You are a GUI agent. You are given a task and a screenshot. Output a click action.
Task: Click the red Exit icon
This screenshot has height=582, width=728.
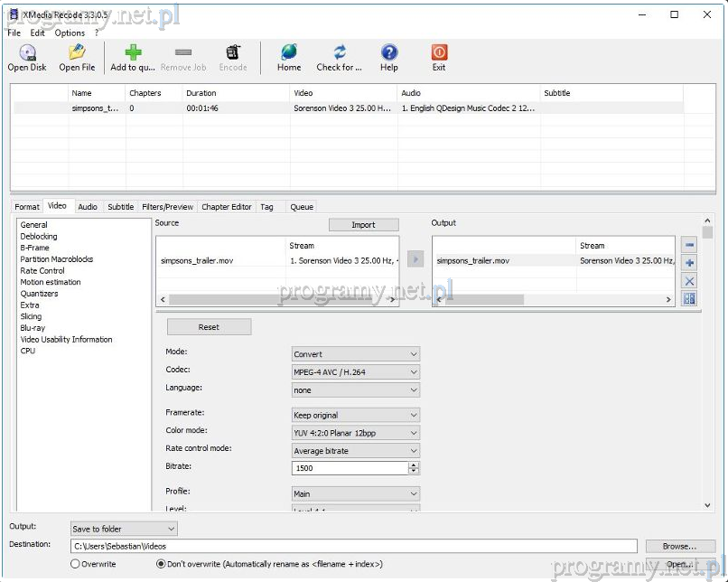point(439,54)
